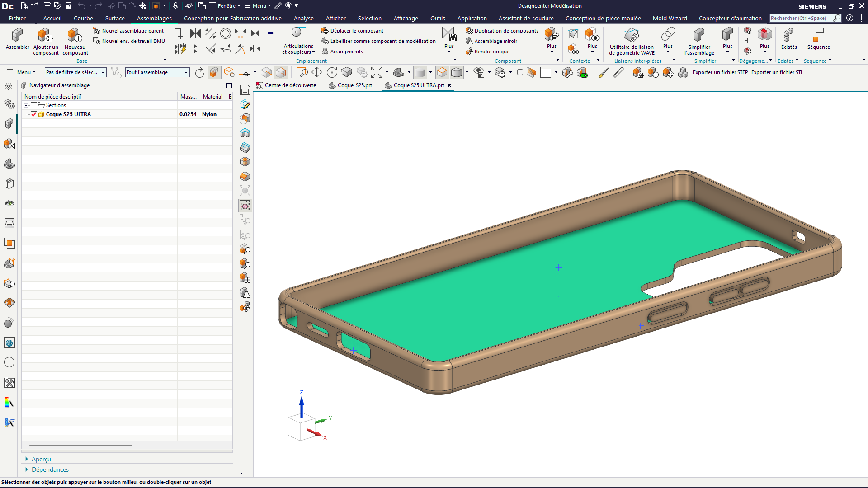Open Tout l'assemblage scope dropdown

[157, 72]
